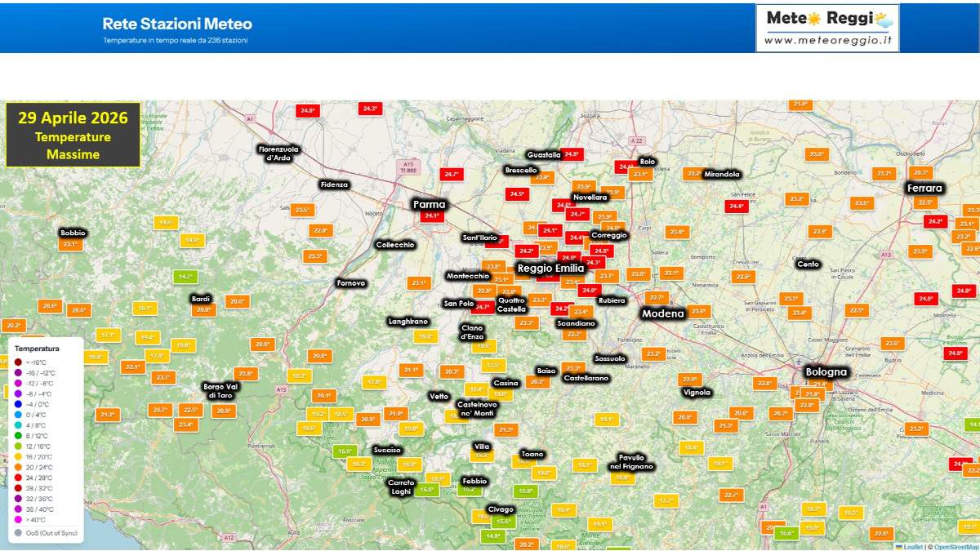
Task: Click the 24.4° marker near Mirandola
Action: (x=737, y=207)
